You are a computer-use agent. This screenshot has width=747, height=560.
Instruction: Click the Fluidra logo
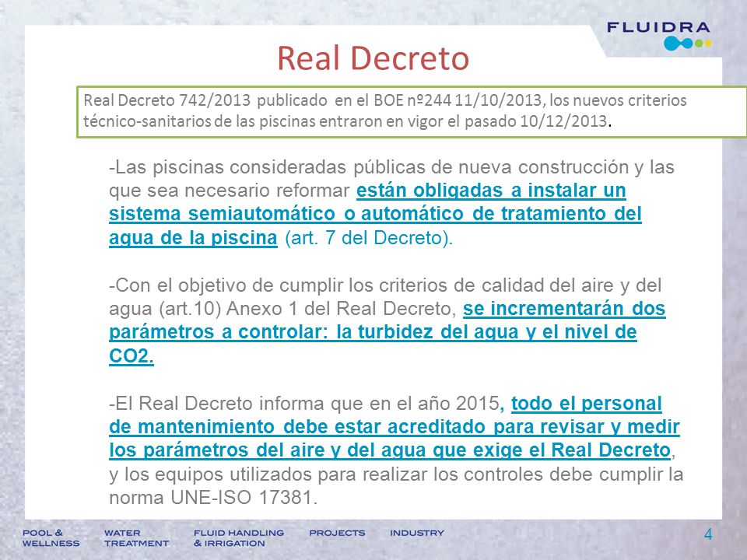click(659, 36)
